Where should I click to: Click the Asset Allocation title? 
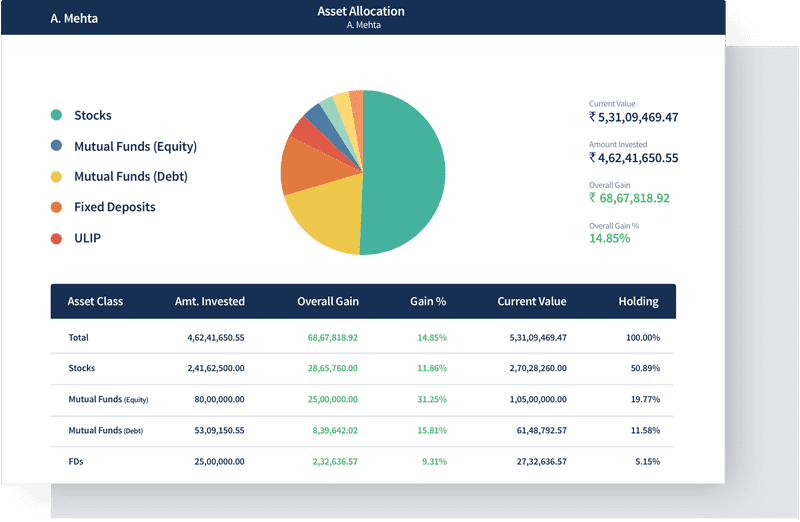361,11
